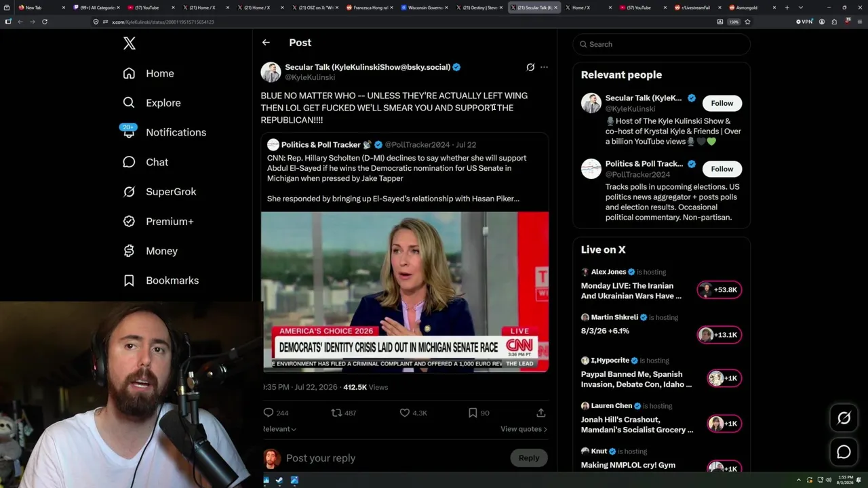
Task: Open Secular Talk's profile avatar on the post
Action: [271, 72]
